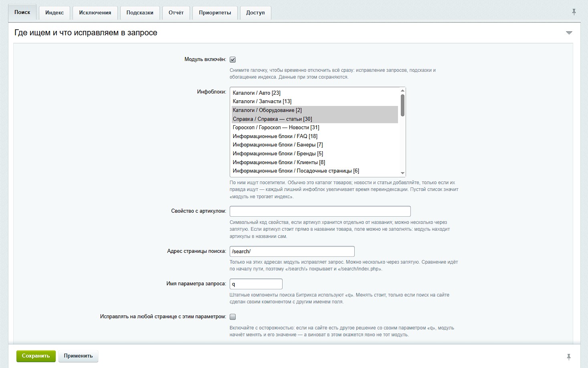Viewport: 588px width, 368px height.
Task: Click the green «Сохранить» button
Action: (36, 356)
